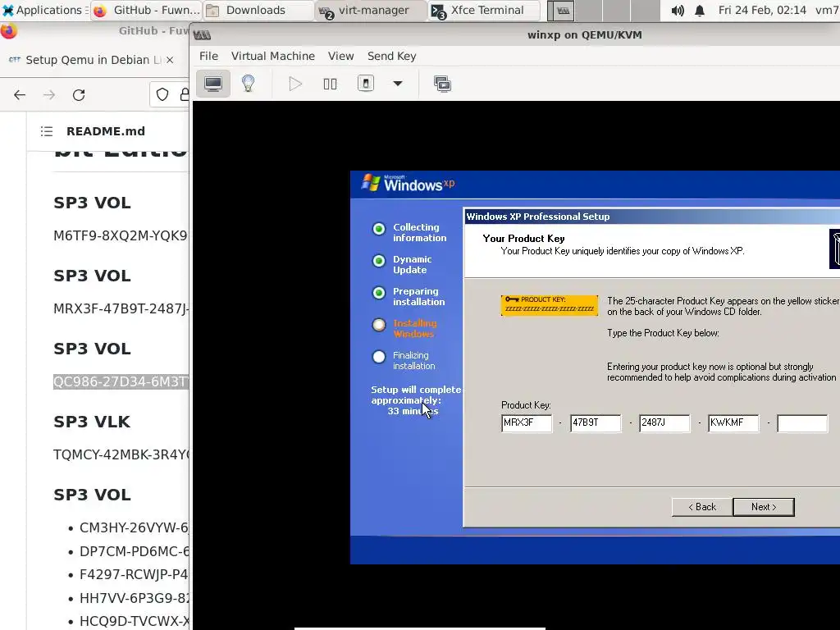Click Back in Windows XP Setup
This screenshot has height=630, width=840.
tap(702, 507)
